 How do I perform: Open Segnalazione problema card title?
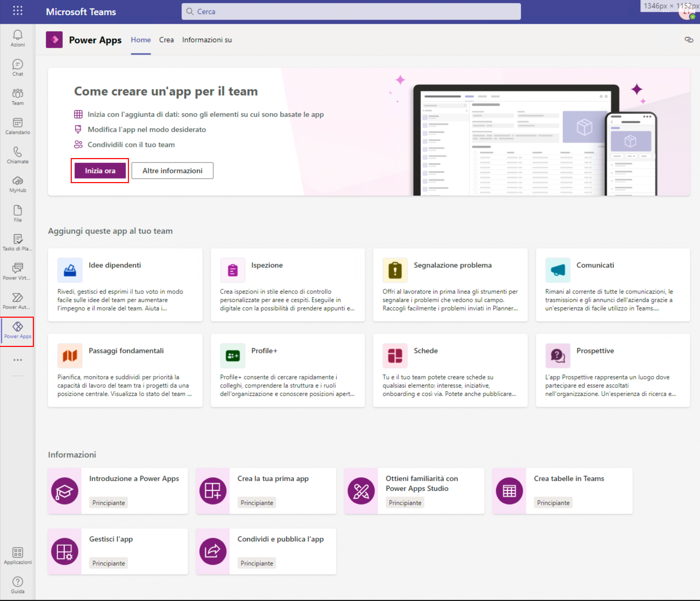[x=453, y=265]
